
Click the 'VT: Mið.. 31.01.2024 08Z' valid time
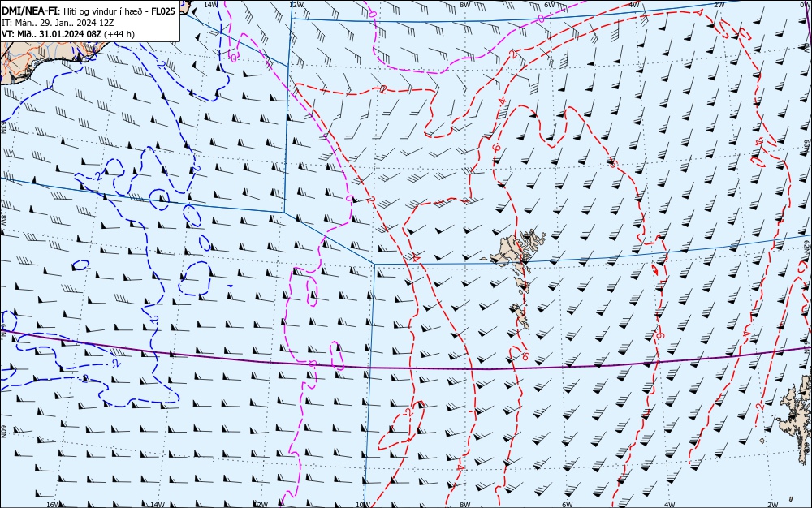pyautogui.click(x=52, y=34)
